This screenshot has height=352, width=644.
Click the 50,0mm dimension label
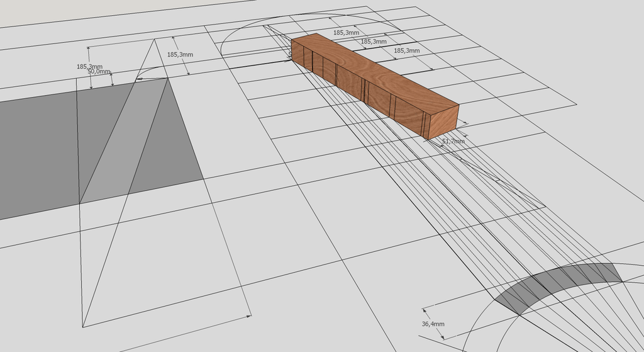pyautogui.click(x=99, y=72)
